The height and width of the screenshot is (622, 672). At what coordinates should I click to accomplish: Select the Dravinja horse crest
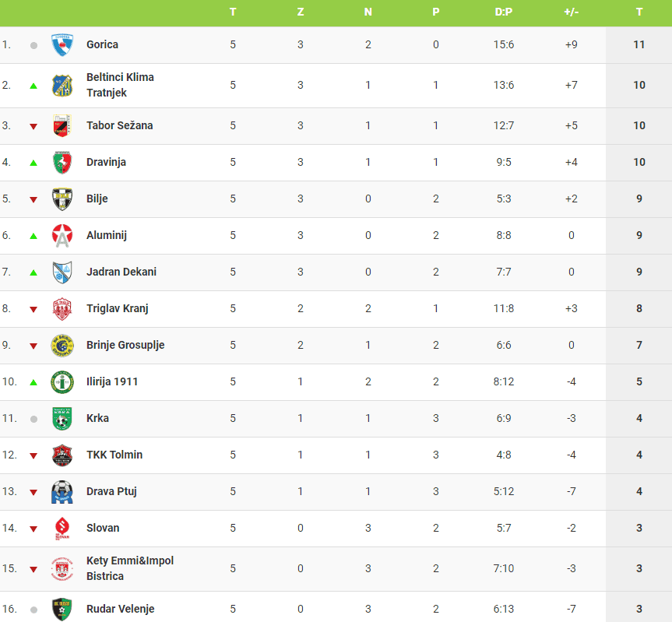[62, 163]
